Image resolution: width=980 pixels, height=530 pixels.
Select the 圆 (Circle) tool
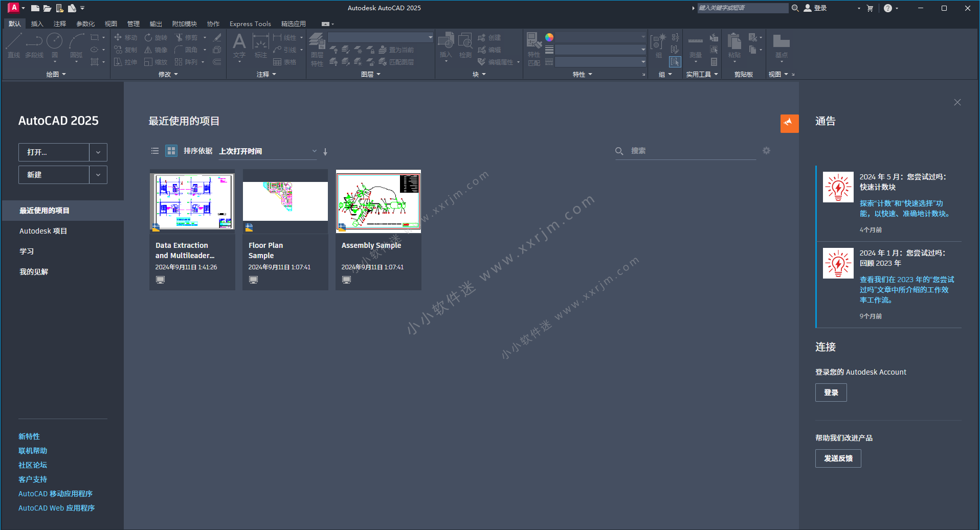[x=55, y=46]
